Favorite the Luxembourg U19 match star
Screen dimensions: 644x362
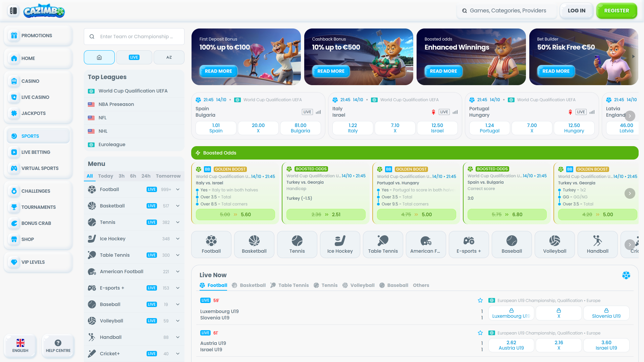[480, 300]
